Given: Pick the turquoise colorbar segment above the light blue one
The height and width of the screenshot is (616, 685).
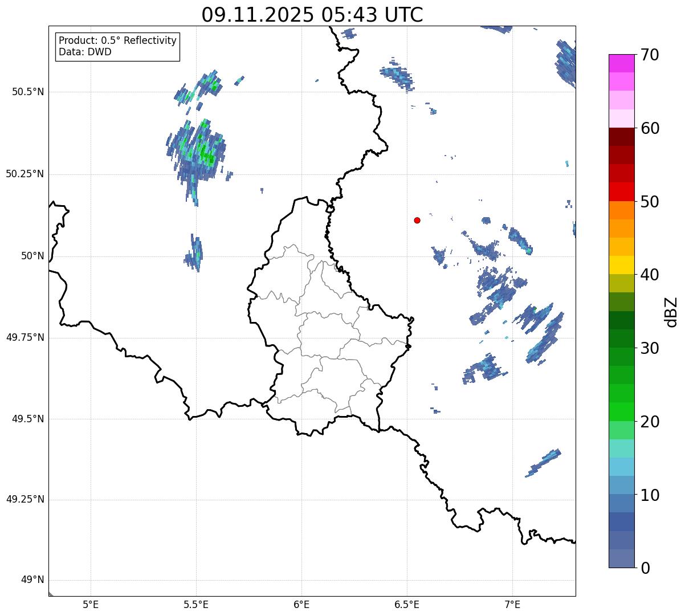Looking at the screenshot, I should pos(621,448).
